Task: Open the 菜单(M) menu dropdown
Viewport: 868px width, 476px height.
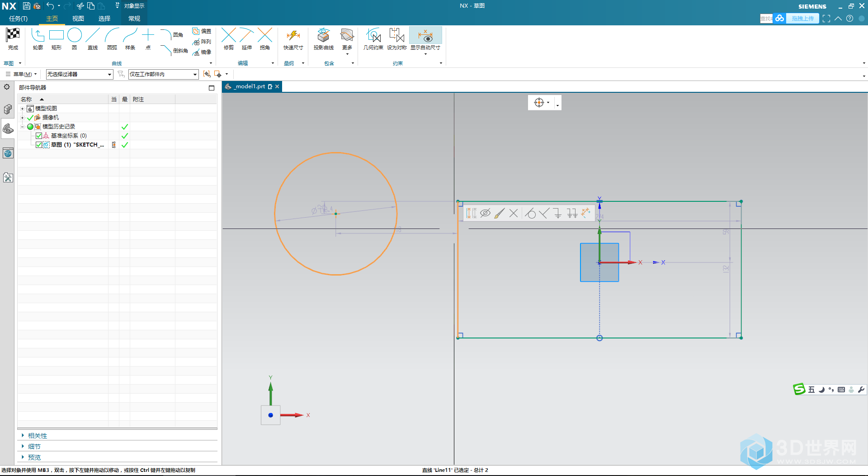Action: click(21, 74)
